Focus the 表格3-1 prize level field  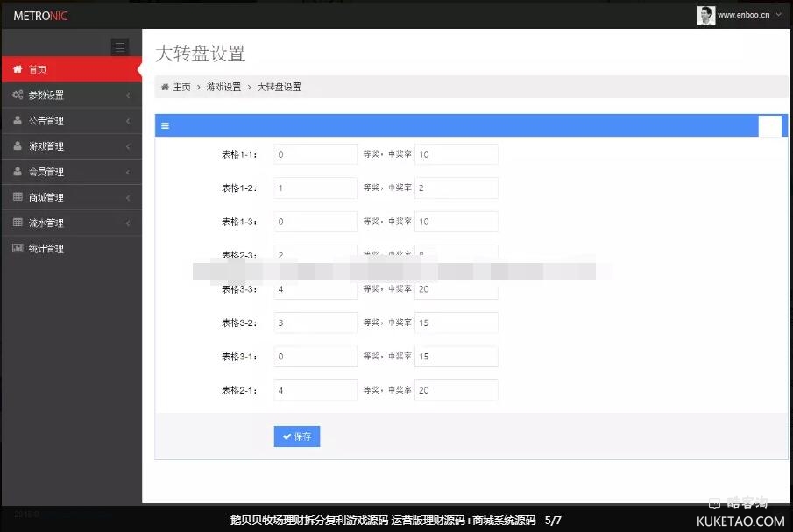click(315, 357)
